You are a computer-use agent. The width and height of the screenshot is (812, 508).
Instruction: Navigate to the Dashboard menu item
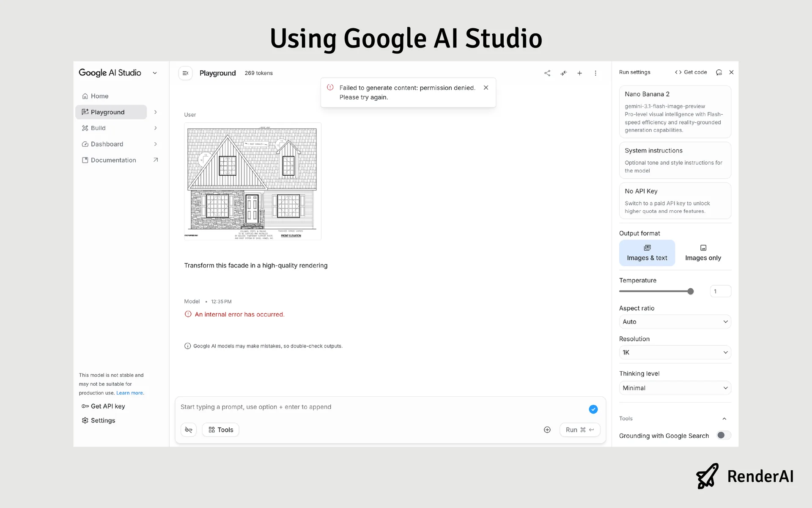click(x=107, y=144)
